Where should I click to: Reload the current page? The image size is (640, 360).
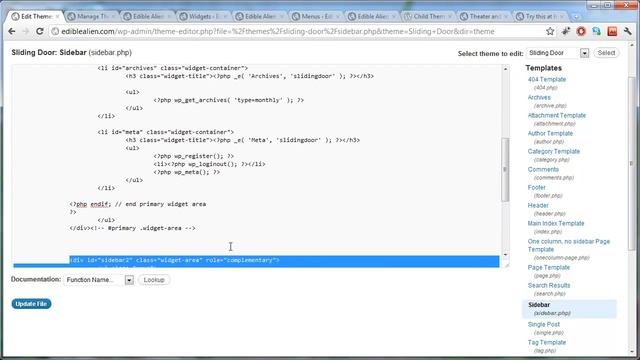point(40,31)
